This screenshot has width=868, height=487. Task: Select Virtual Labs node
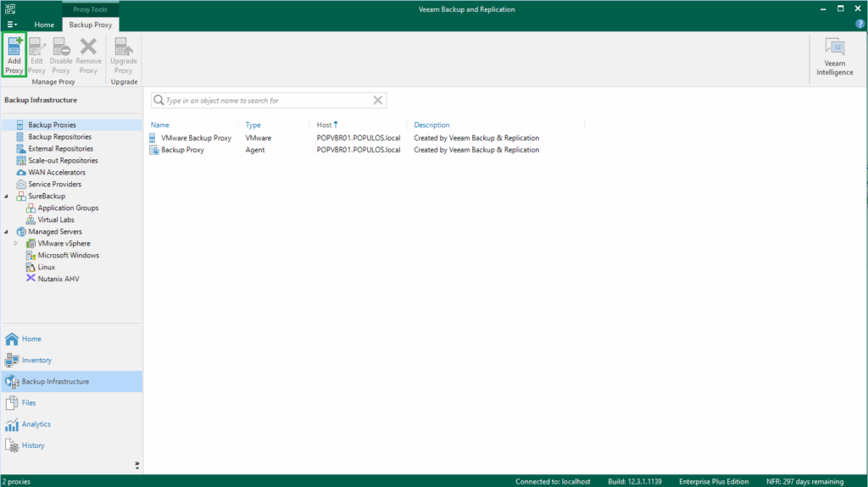pos(55,219)
